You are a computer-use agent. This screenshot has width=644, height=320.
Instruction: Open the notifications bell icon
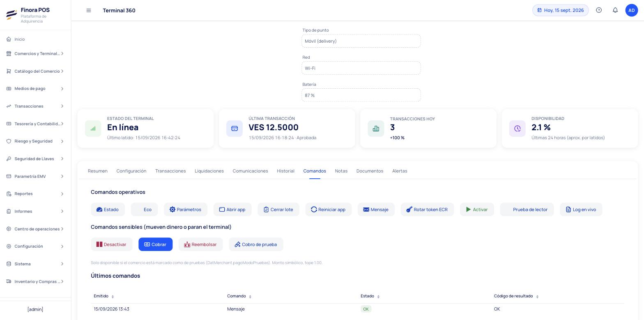(x=615, y=10)
